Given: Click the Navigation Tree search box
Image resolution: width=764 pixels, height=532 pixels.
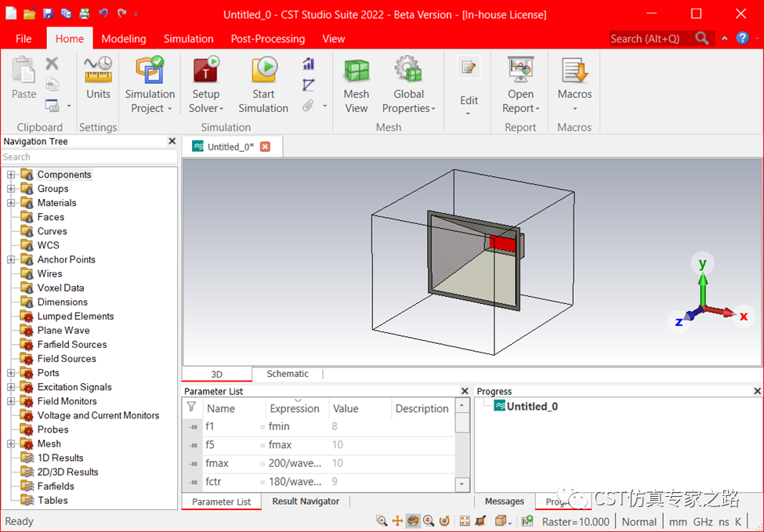Looking at the screenshot, I should point(89,157).
